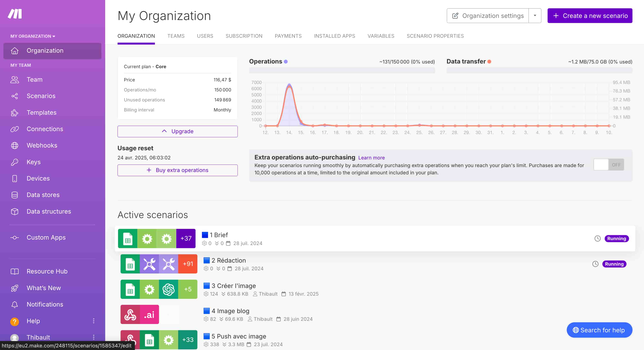
Task: Click the .ai module icon of 4 Image blog
Action: (149, 315)
